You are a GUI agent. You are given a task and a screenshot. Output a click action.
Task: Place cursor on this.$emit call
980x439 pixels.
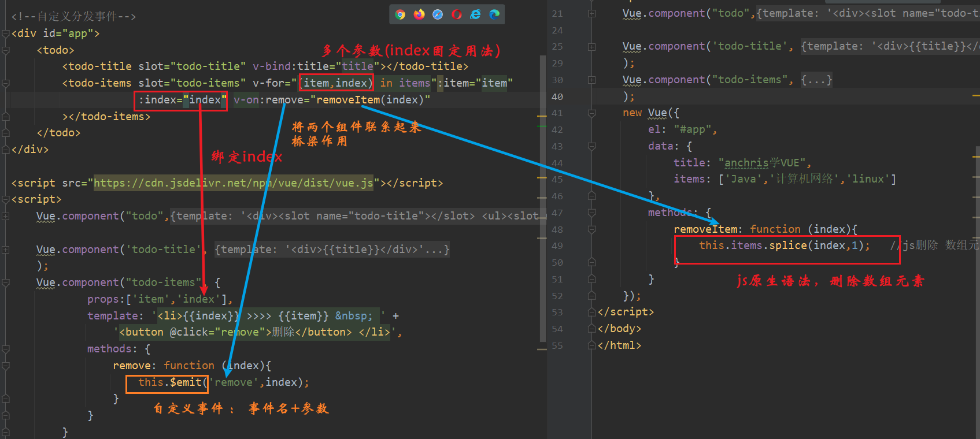pyautogui.click(x=169, y=382)
